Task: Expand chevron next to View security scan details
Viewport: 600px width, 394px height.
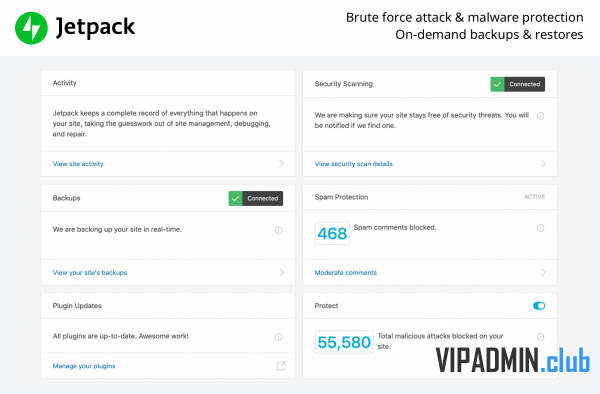Action: tap(543, 164)
